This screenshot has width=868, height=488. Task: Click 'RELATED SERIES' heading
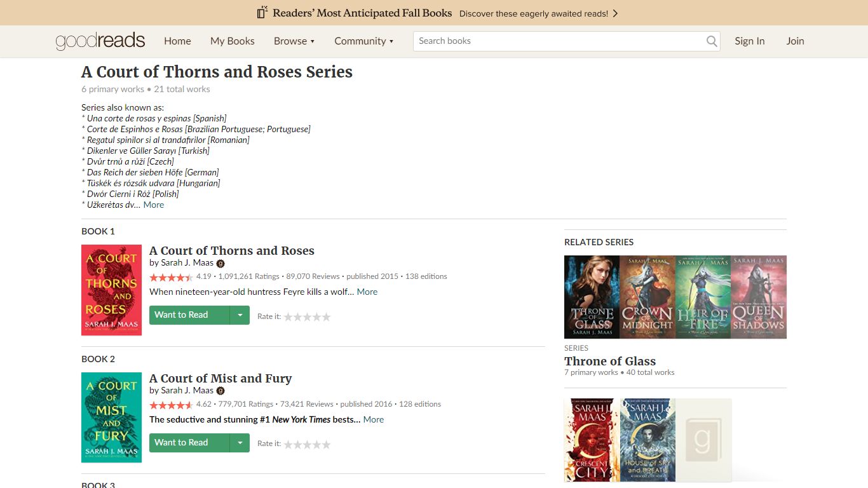tap(599, 242)
